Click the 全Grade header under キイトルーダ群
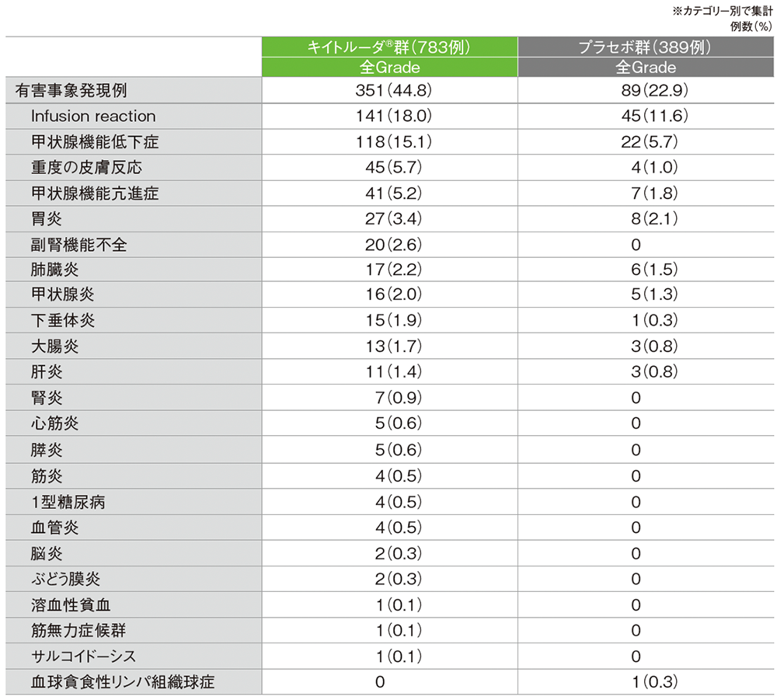The height and width of the screenshot is (700, 777). [390, 68]
